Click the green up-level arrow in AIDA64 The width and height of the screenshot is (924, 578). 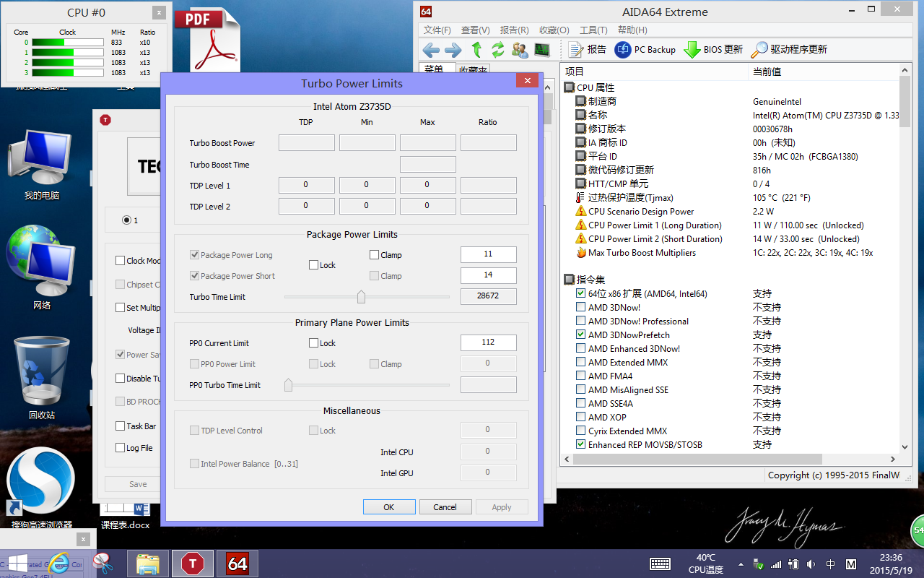tap(476, 50)
